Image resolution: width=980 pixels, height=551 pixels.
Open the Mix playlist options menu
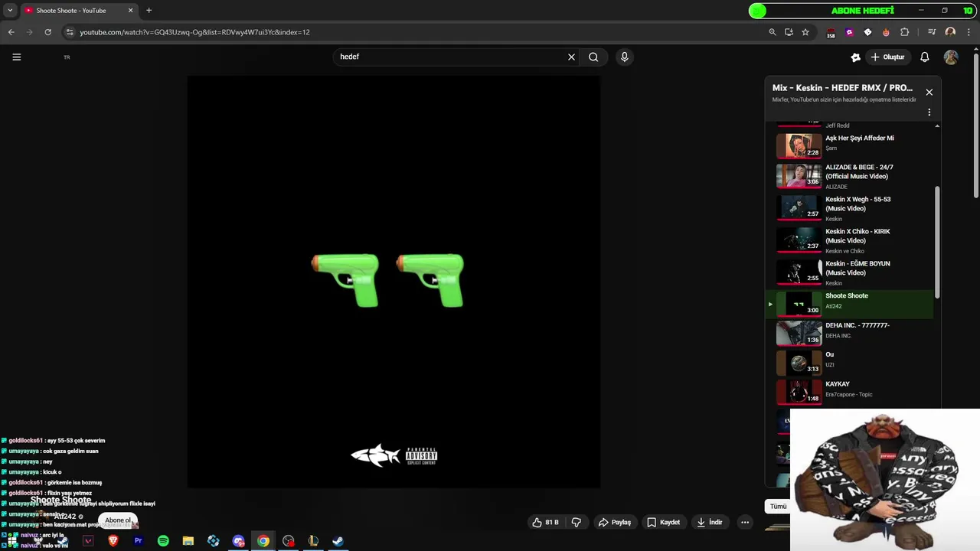(929, 112)
